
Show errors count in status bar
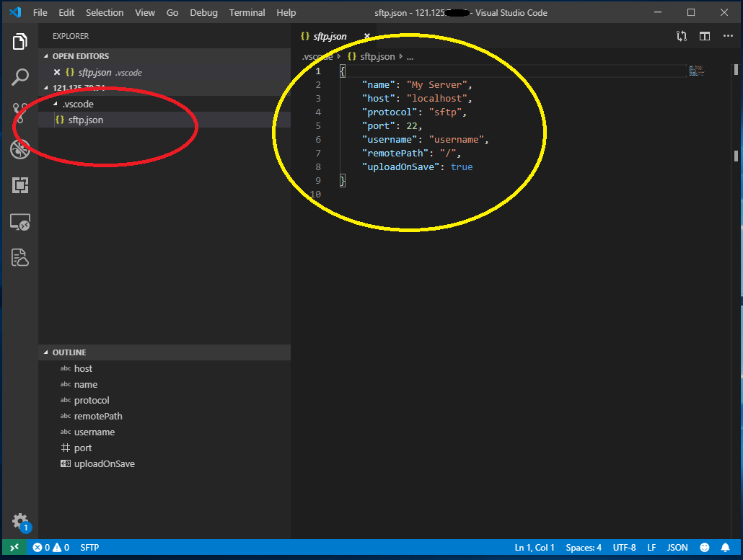coord(41,547)
